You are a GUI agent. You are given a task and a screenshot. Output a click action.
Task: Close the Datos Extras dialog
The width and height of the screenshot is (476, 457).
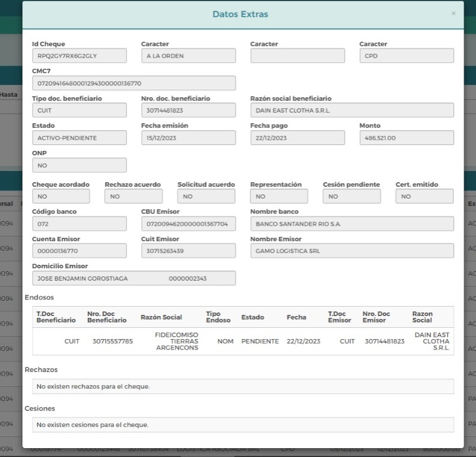click(x=453, y=14)
